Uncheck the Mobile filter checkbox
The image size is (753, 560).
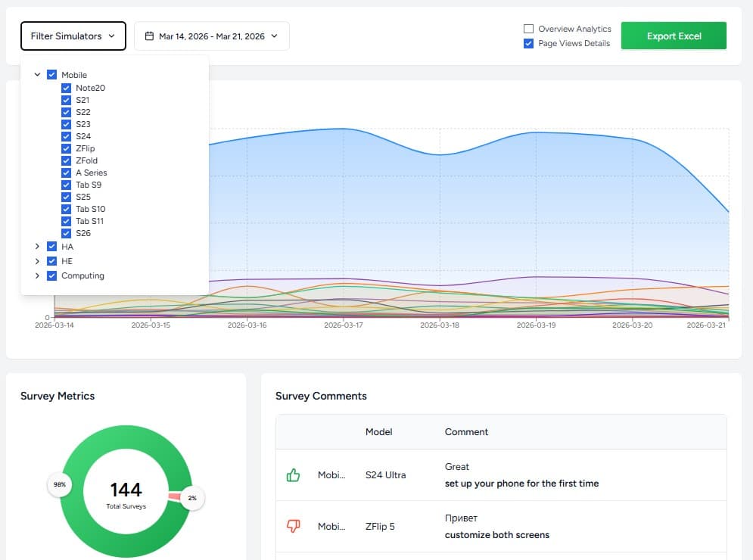point(52,75)
